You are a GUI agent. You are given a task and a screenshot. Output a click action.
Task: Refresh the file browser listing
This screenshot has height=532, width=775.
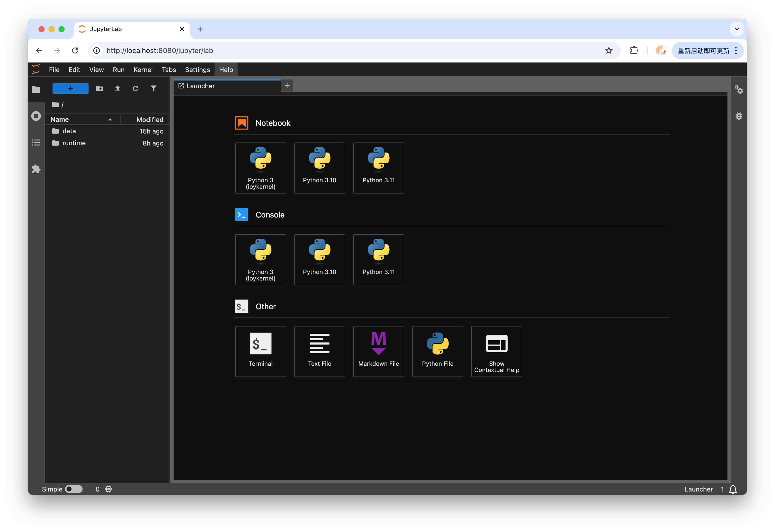(135, 88)
